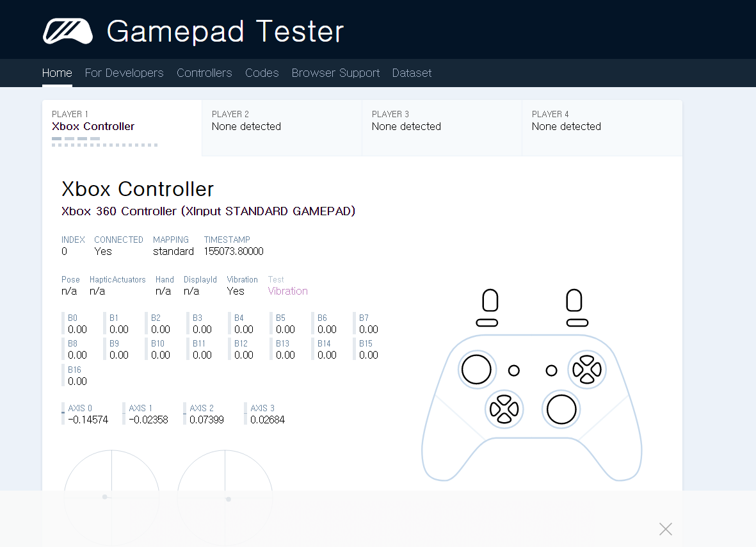Click the Xbox Controller heading
Image resolution: width=756 pixels, height=547 pixels.
[x=138, y=188]
